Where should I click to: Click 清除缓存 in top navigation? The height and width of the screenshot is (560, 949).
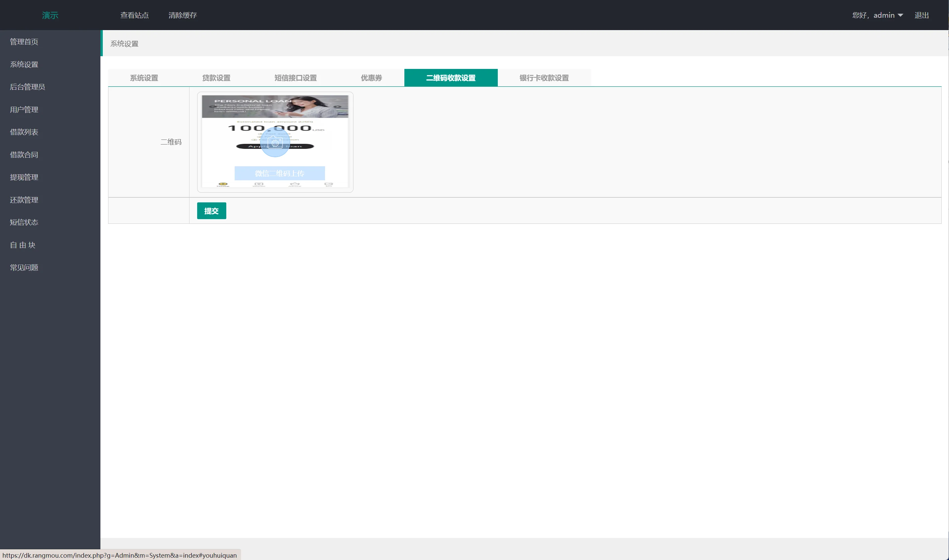[x=183, y=15]
